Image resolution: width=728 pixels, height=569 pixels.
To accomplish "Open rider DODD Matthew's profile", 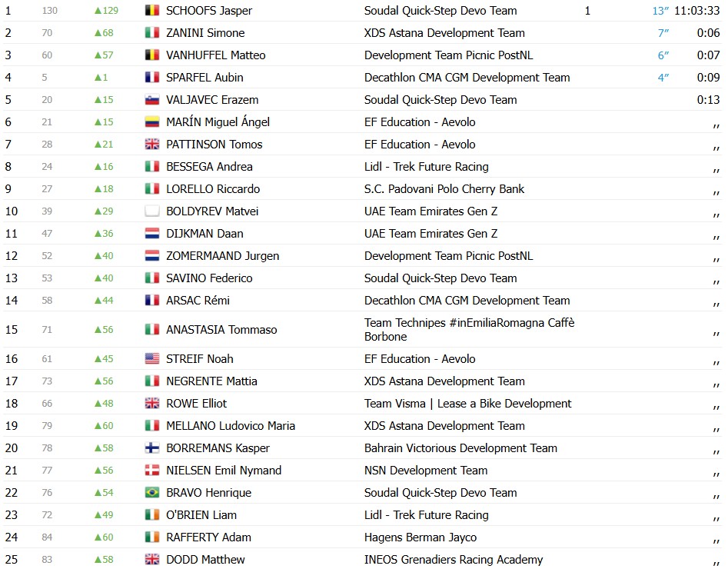I will [205, 560].
